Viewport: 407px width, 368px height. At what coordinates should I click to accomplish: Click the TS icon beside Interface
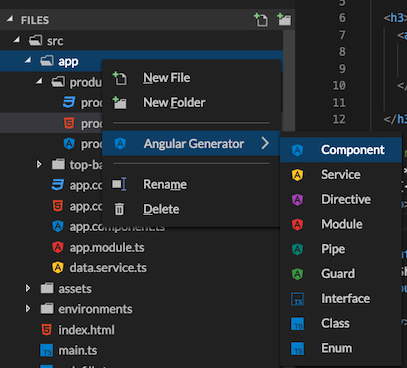[x=297, y=299]
